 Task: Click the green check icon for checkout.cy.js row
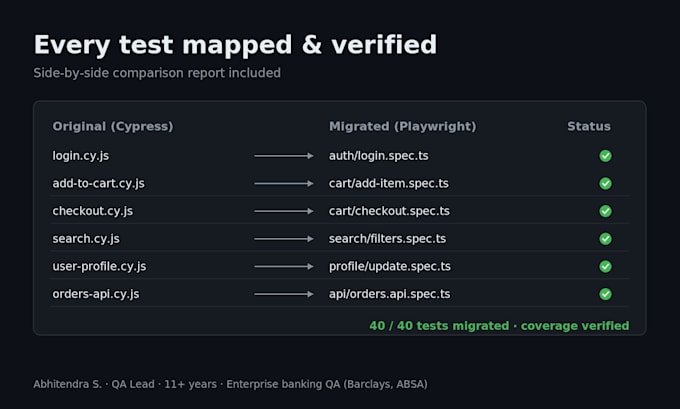coord(605,211)
